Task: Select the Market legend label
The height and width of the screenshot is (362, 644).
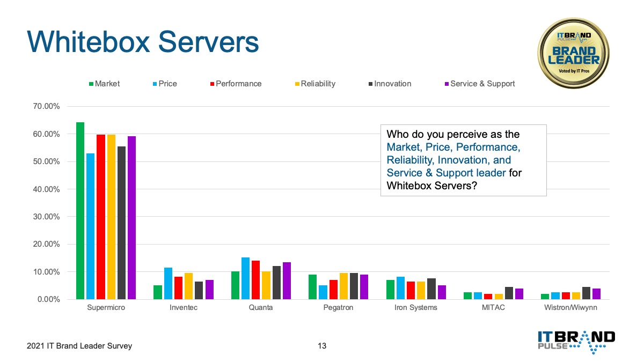Action: tap(107, 84)
